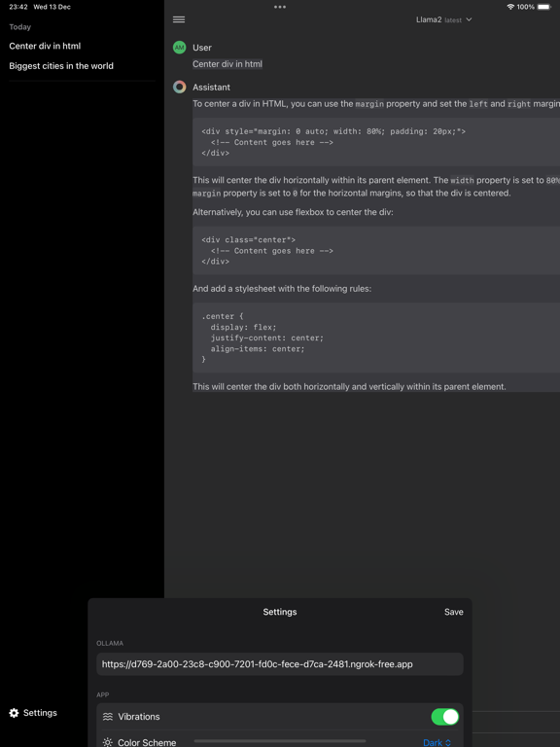Tap the battery indicator in status bar
This screenshot has height=747, width=560.
pyautogui.click(x=544, y=7)
